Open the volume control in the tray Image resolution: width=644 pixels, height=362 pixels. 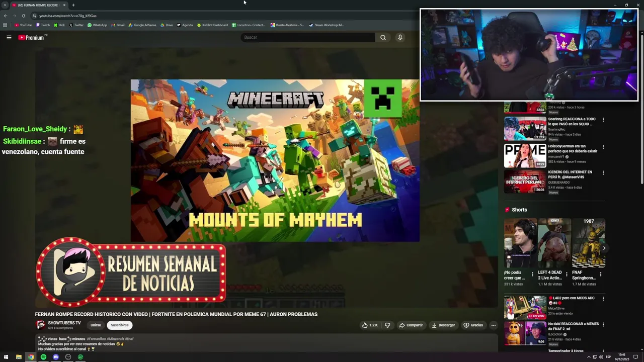[601, 357]
